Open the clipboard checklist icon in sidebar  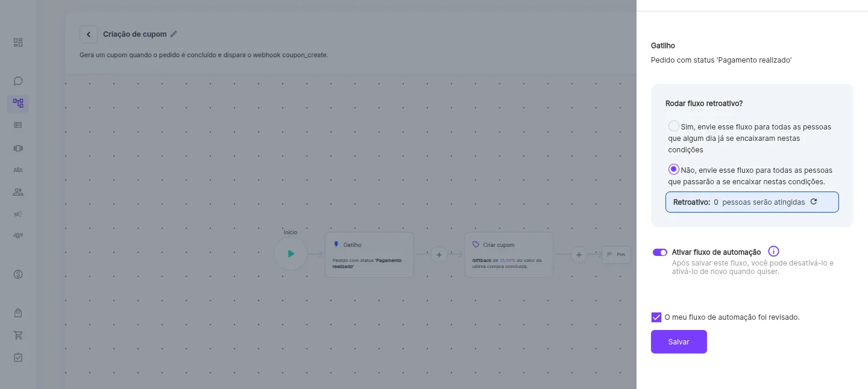click(18, 358)
